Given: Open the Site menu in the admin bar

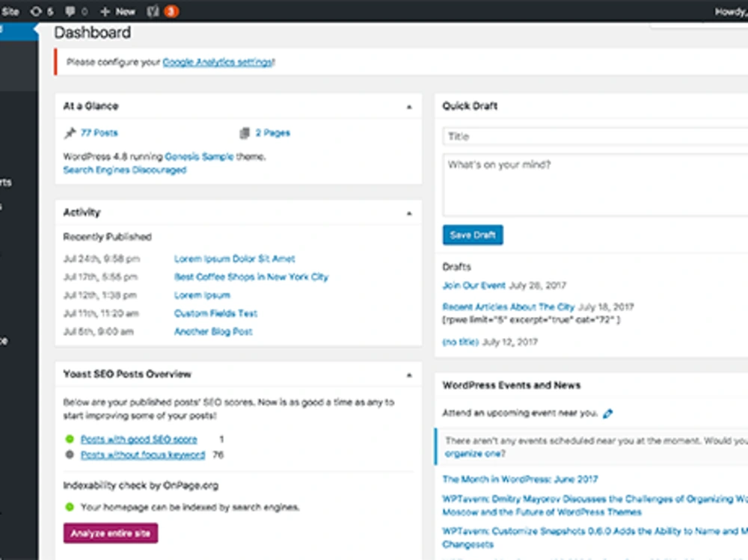Looking at the screenshot, I should point(10,10).
